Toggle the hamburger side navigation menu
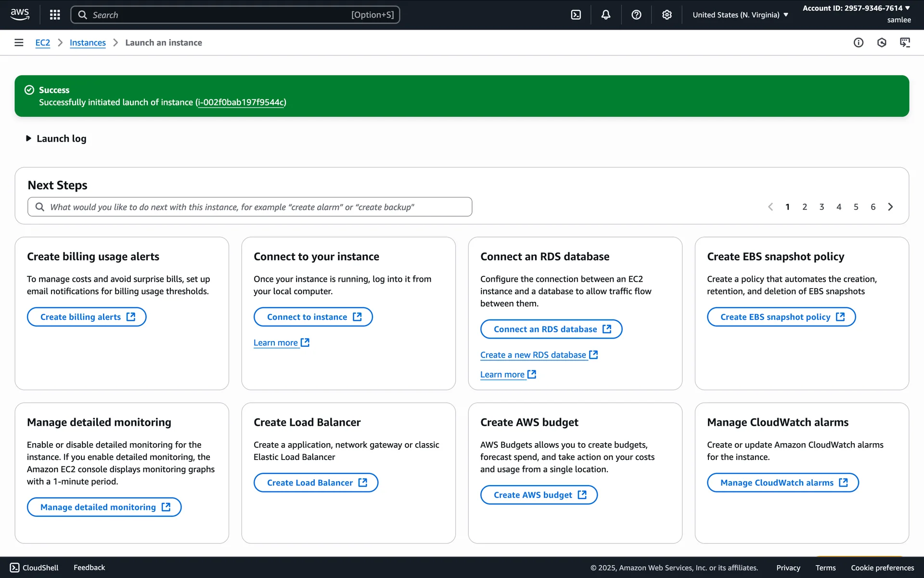 coord(19,43)
